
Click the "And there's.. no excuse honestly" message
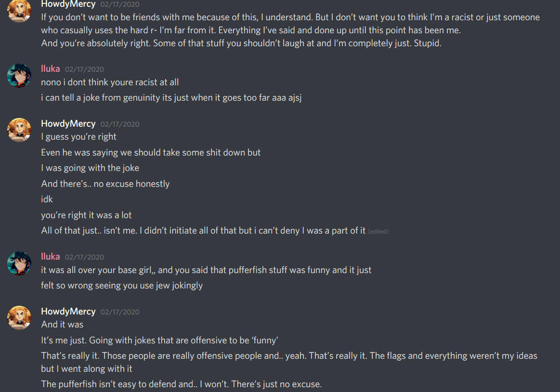point(105,184)
